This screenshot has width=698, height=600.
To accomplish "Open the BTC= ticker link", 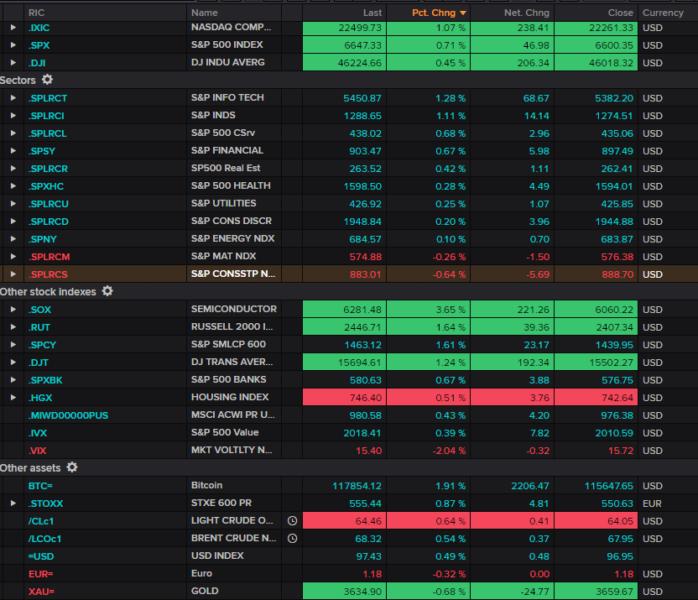I will [40, 486].
